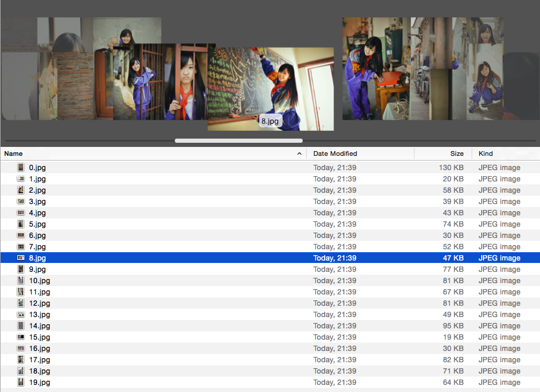Click the 11.jpg file icon
Image resolution: width=540 pixels, height=392 pixels.
[x=21, y=291]
